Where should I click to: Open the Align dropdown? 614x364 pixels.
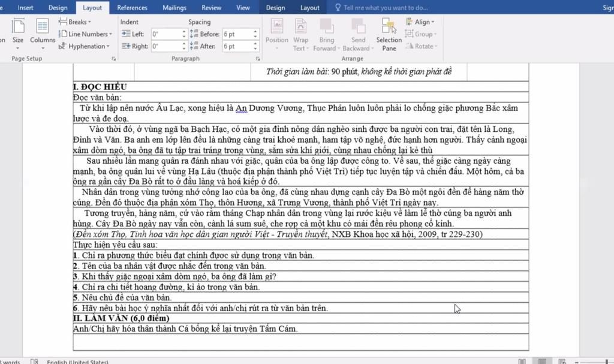[x=420, y=22]
